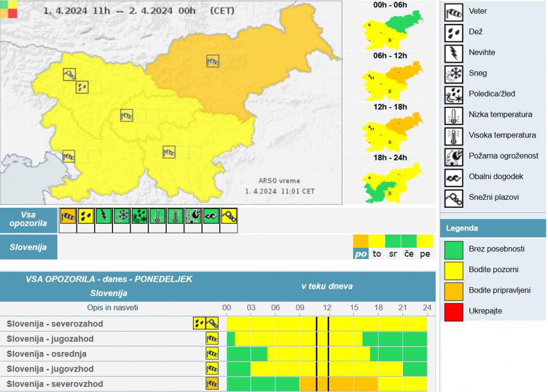Switch to the 'pe' (Friday) day tab
Viewport: 548px width, 392px height.
pos(425,254)
